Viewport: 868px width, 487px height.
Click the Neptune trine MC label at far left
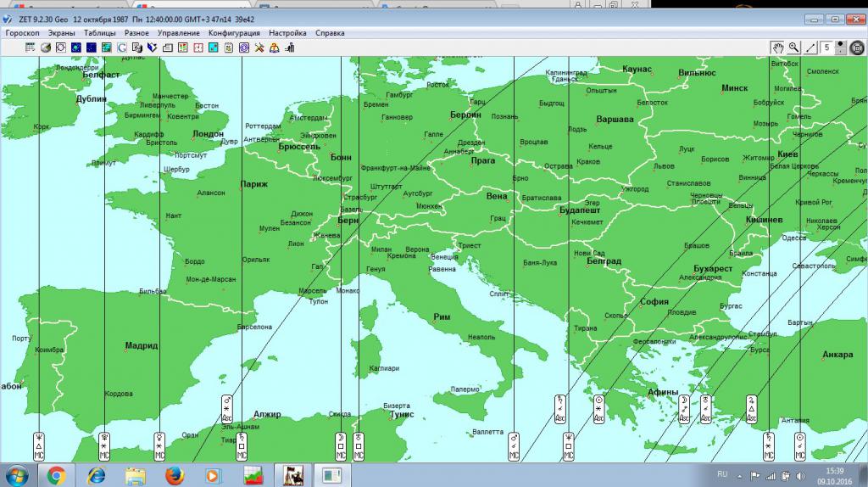pos(39,446)
